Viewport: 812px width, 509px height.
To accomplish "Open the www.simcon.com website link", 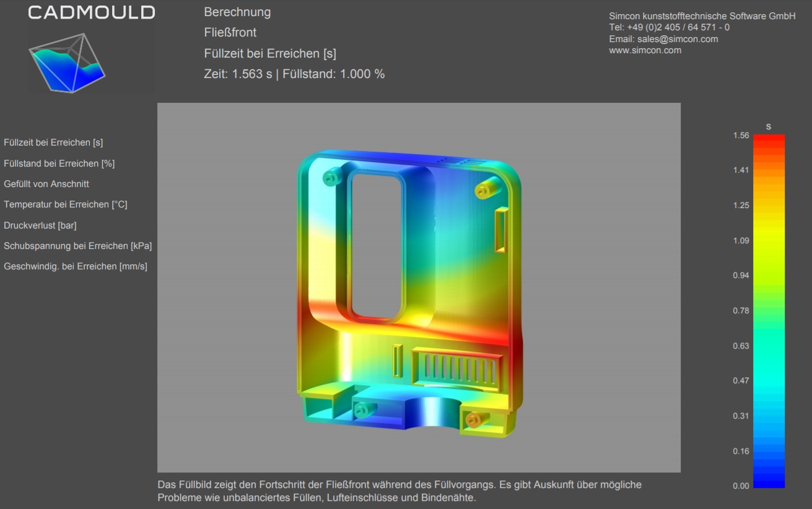I will 645,50.
